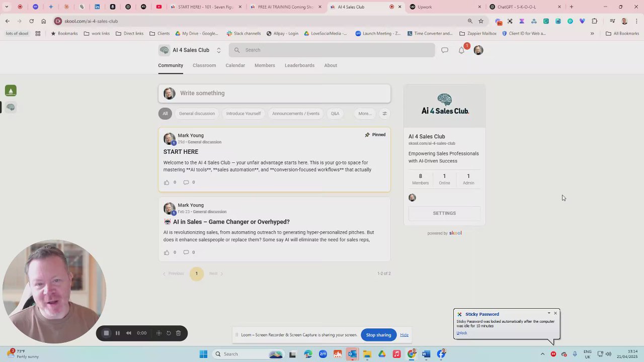
Task: Open the Chrome zoom magnifier icon
Action: [470, 21]
